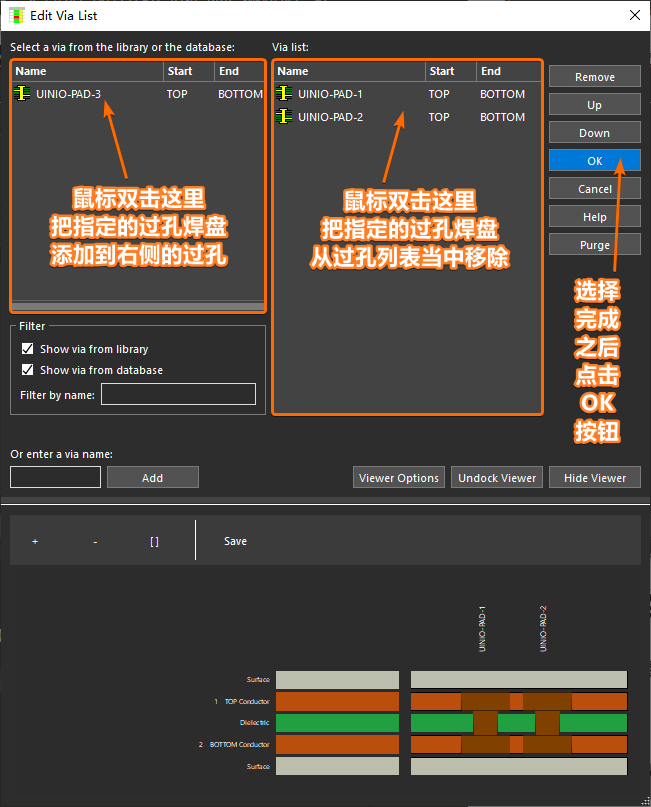Click the Purge button

pyautogui.click(x=594, y=245)
